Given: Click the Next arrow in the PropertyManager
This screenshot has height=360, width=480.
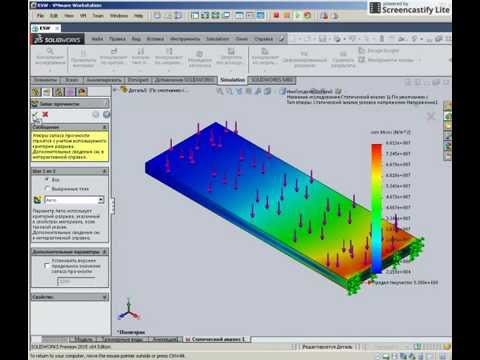Looking at the screenshot, I should click(106, 115).
